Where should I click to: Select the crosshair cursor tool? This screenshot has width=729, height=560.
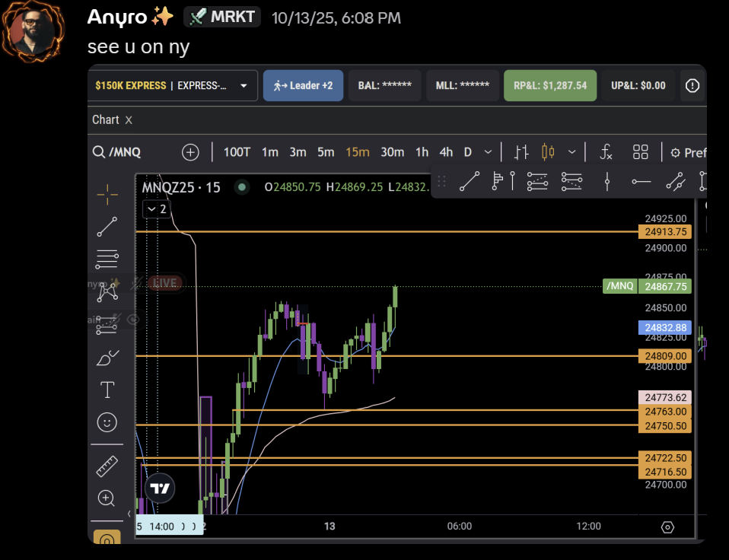click(107, 194)
